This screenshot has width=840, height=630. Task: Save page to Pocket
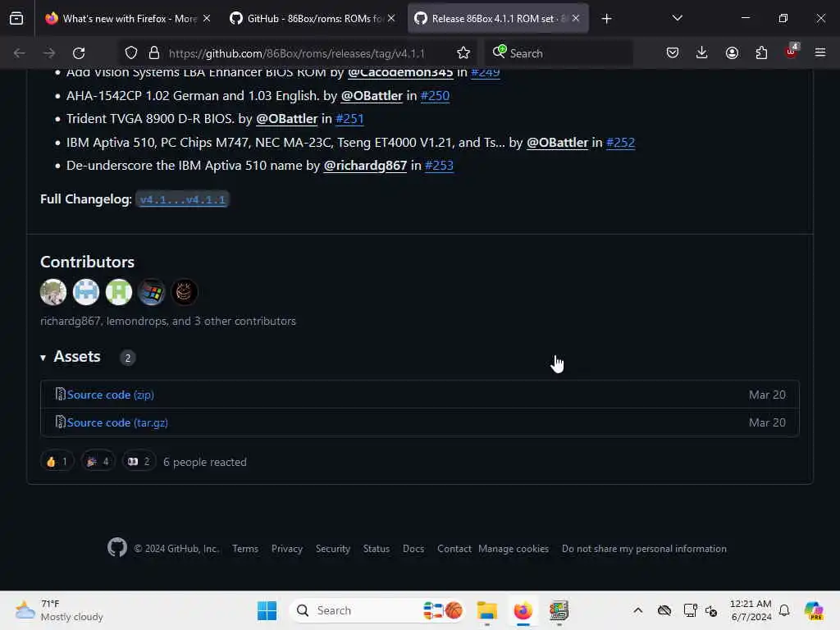point(673,53)
